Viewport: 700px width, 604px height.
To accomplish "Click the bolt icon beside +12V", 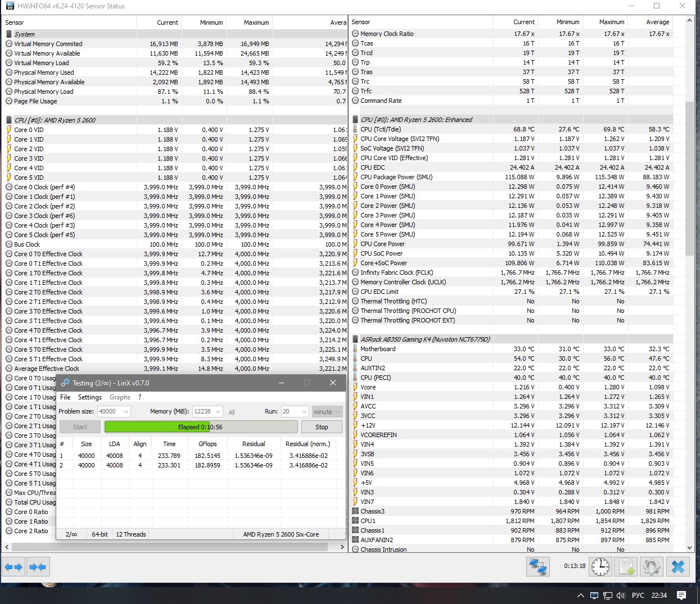I will [355, 425].
